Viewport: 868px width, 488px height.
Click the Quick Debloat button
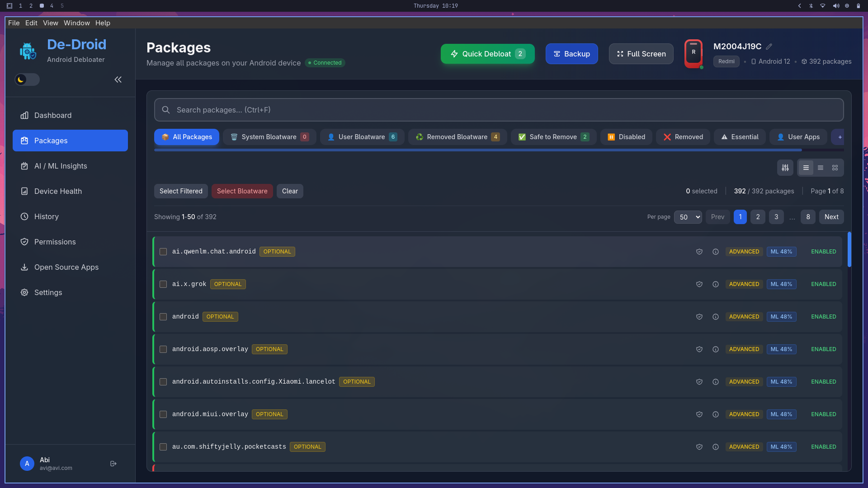coord(487,54)
